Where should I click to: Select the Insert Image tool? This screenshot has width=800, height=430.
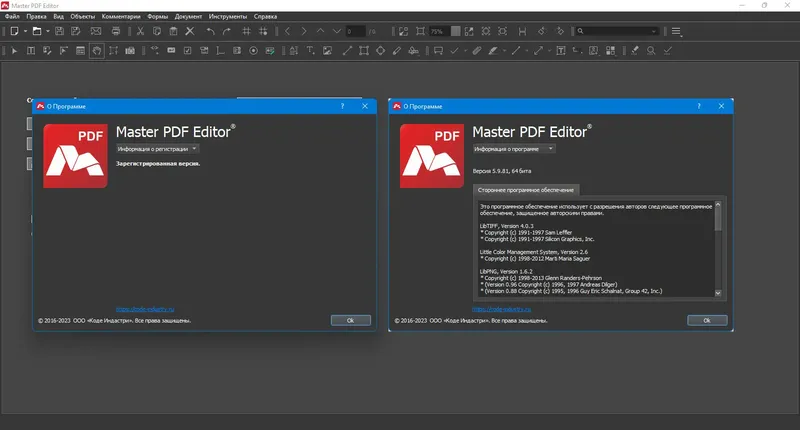[327, 50]
